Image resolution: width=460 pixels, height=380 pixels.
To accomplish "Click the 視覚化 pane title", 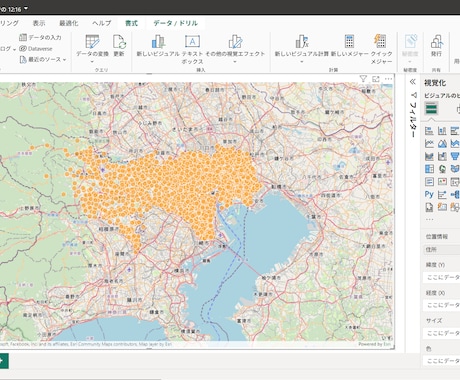I will pos(435,83).
